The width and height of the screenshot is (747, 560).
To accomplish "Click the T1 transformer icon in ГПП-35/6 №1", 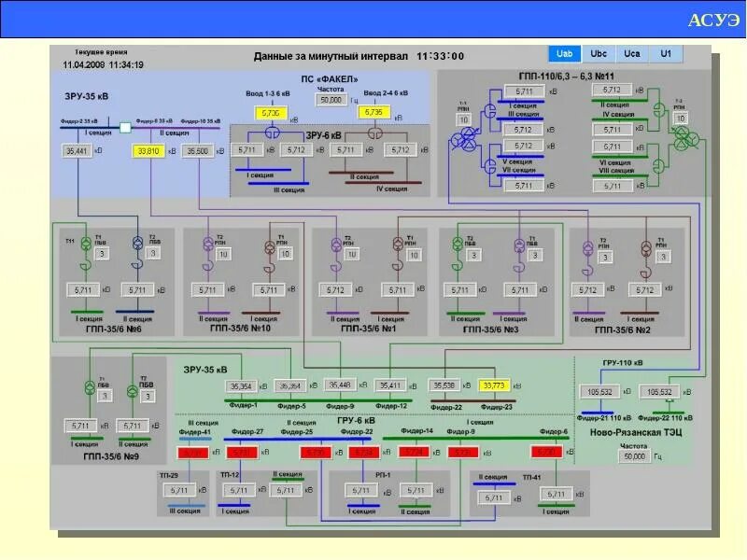I will (398, 245).
